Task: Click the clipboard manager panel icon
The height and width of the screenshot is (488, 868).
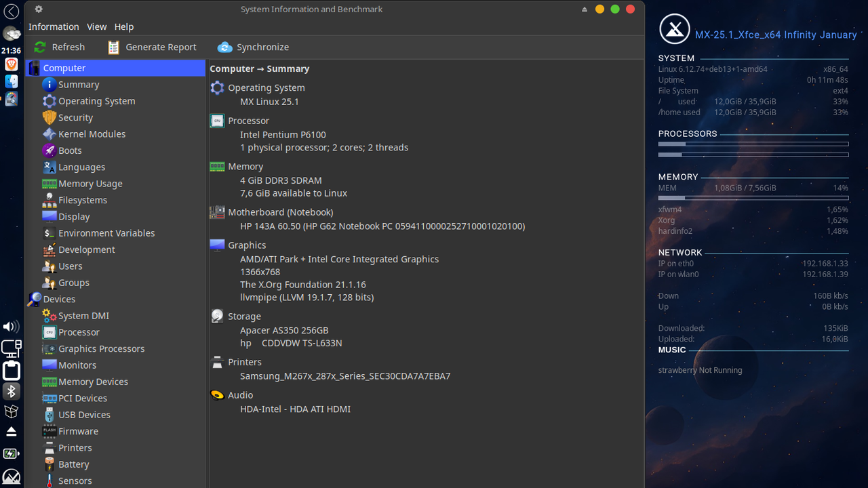Action: pos(11,370)
